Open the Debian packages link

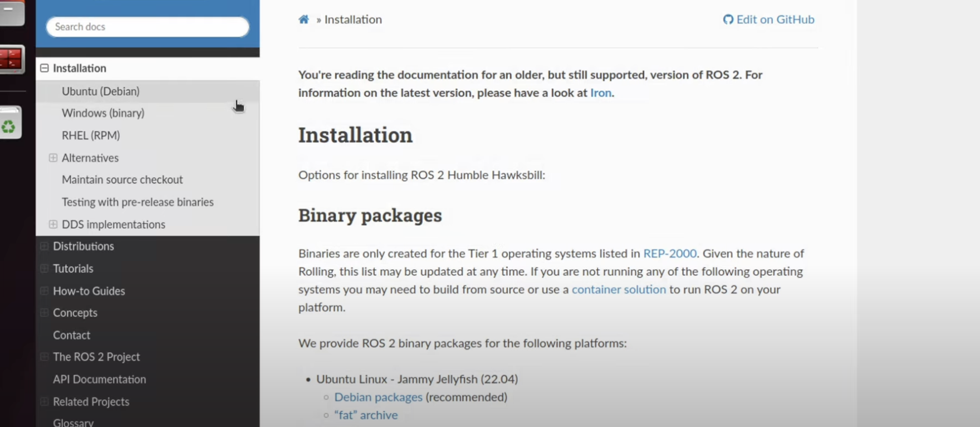coord(378,397)
